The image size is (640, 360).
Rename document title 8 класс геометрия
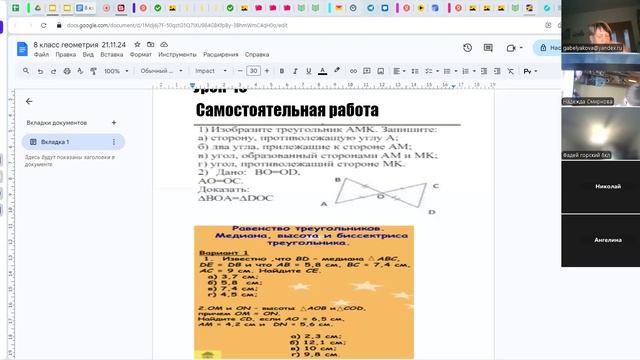(80, 44)
